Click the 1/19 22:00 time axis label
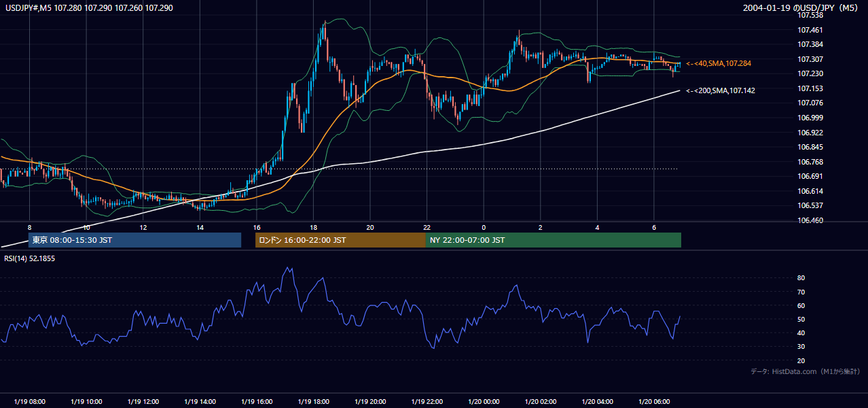The width and height of the screenshot is (868, 408). [427, 402]
